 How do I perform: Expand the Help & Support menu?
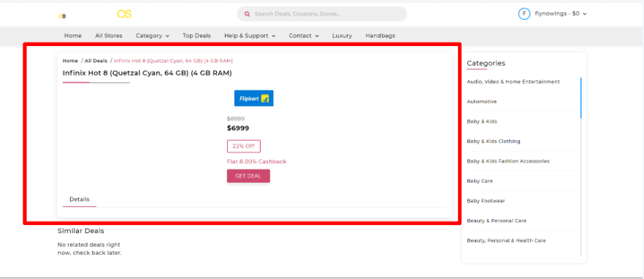pyautogui.click(x=250, y=36)
